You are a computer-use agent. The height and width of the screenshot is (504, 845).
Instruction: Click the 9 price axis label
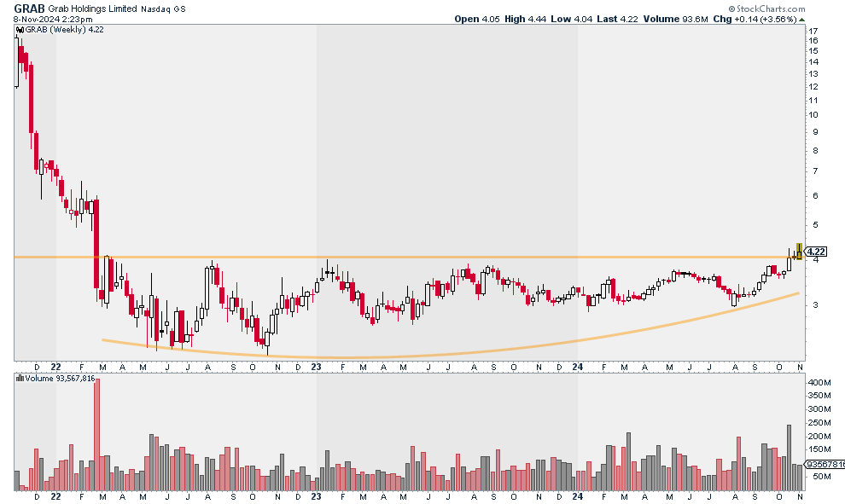(815, 132)
